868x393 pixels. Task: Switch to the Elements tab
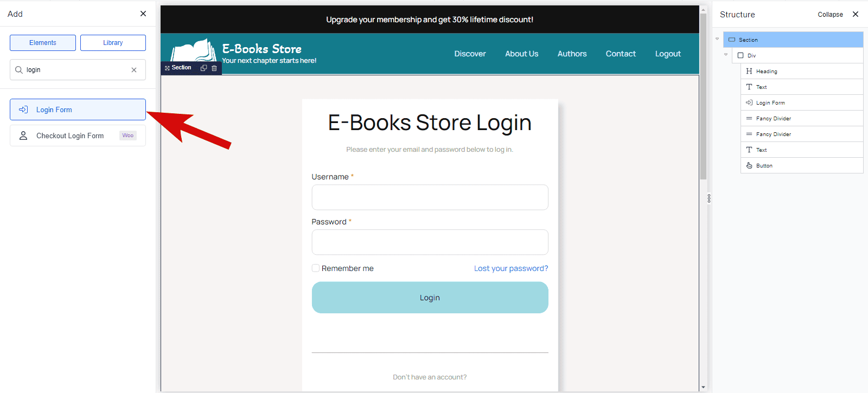point(43,43)
